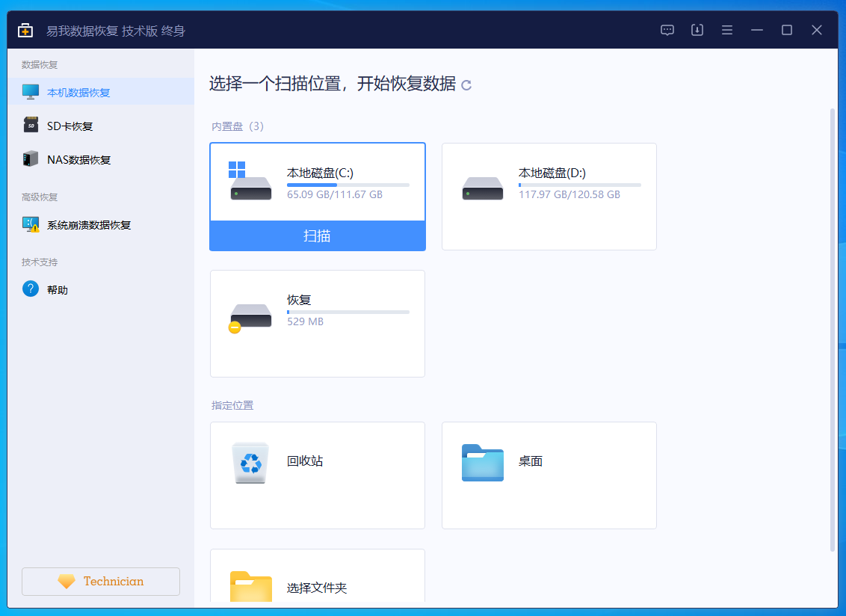The image size is (846, 616).
Task: Click the 帮助 question mark icon
Action: pyautogui.click(x=31, y=289)
